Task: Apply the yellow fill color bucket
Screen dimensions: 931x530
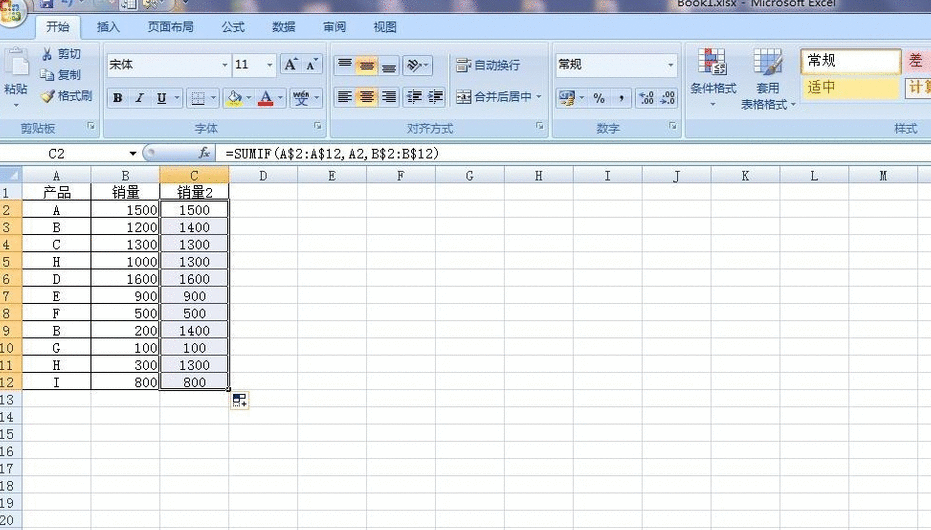Action: point(233,98)
